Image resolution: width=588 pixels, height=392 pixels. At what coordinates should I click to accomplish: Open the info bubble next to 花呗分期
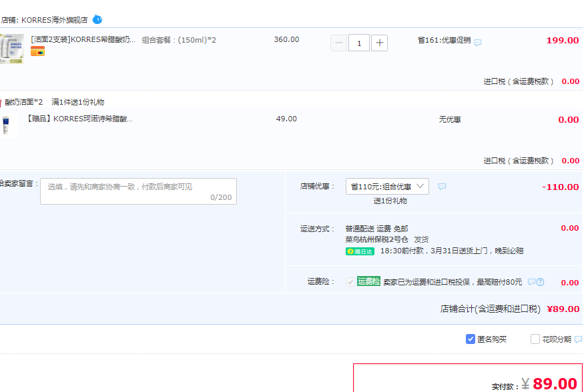578,339
